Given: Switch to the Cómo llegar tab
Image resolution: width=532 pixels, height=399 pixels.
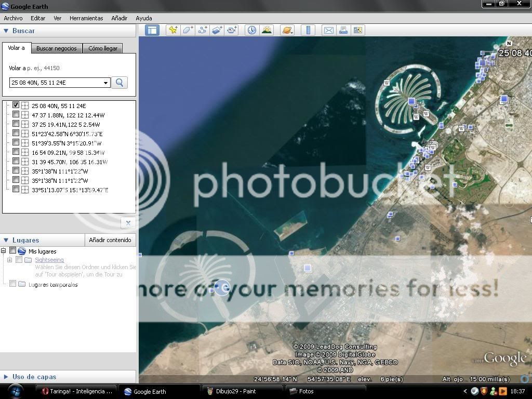Looking at the screenshot, I should (x=103, y=48).
